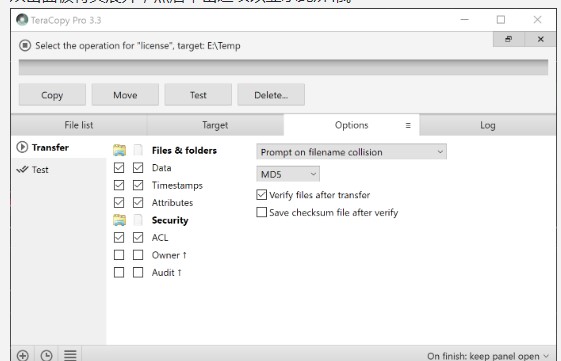The image size is (561, 361).
Task: Click the stop icon beside the operation prompt
Action: click(x=25, y=45)
